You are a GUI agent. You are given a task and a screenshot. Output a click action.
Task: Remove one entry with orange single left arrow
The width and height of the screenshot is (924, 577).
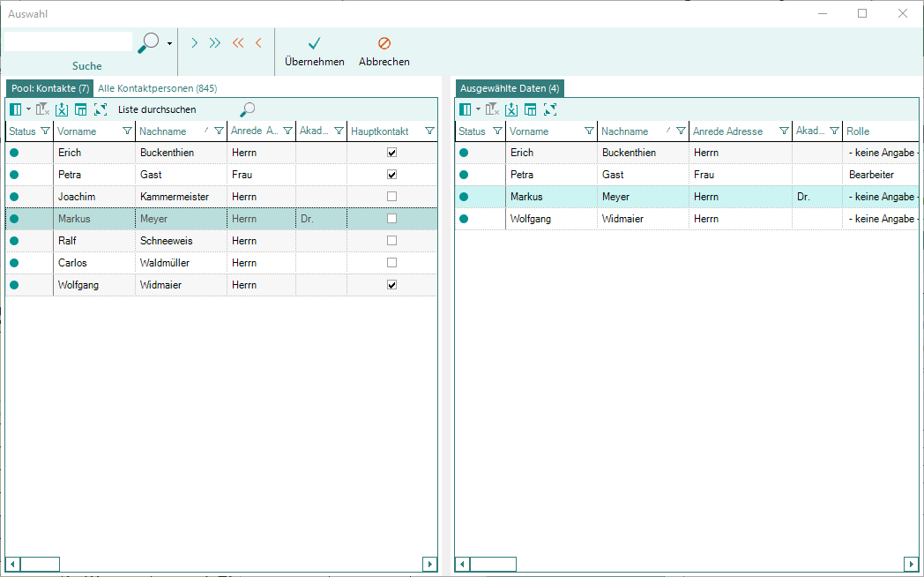(258, 43)
